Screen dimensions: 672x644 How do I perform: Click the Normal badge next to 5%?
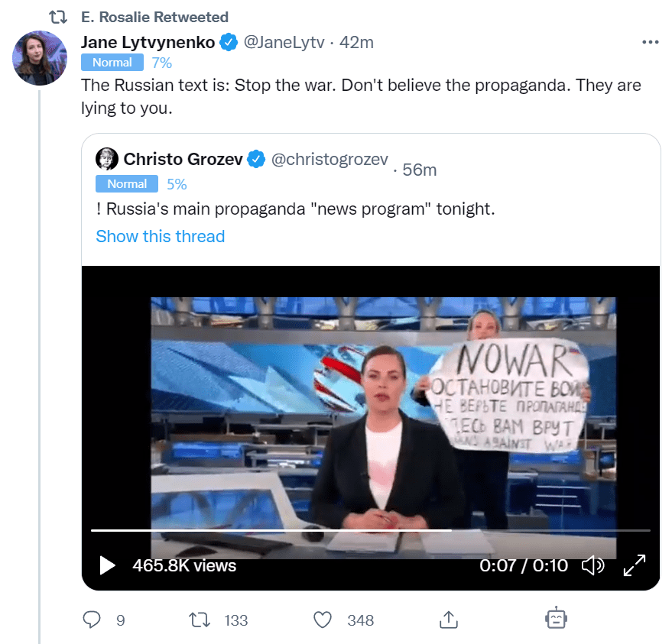(x=126, y=184)
